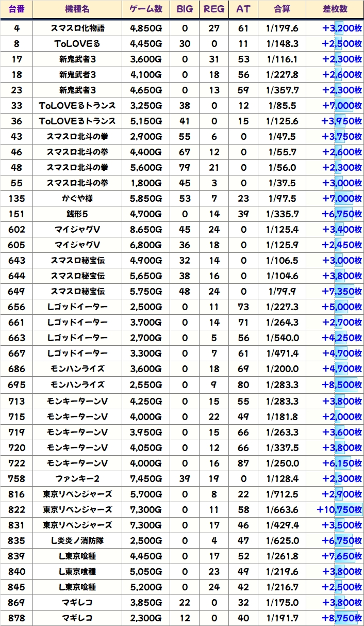Select the 銭形5 machine name cell
364x626 pixels.
point(77,214)
